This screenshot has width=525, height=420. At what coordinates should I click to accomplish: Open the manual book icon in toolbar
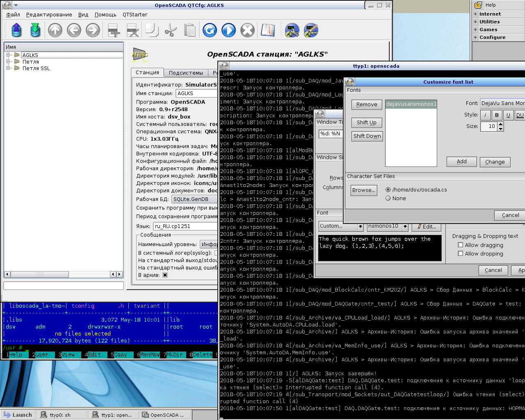[x=267, y=30]
